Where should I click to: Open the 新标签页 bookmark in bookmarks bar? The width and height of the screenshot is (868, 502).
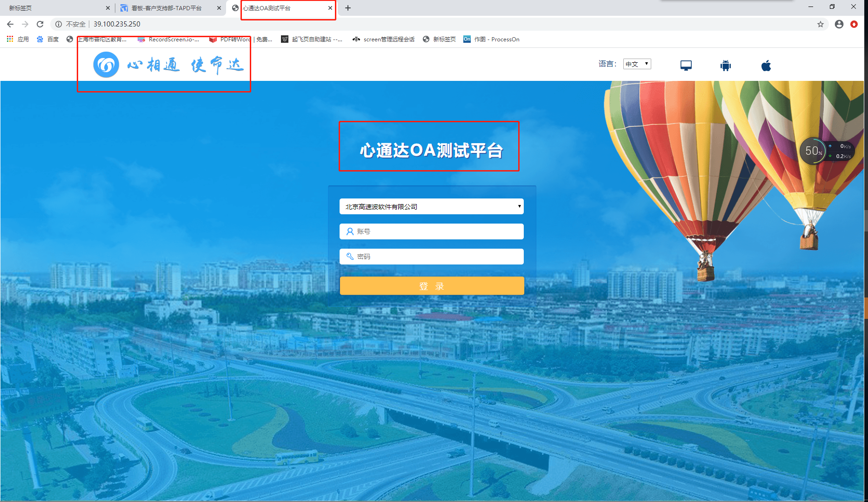[439, 40]
